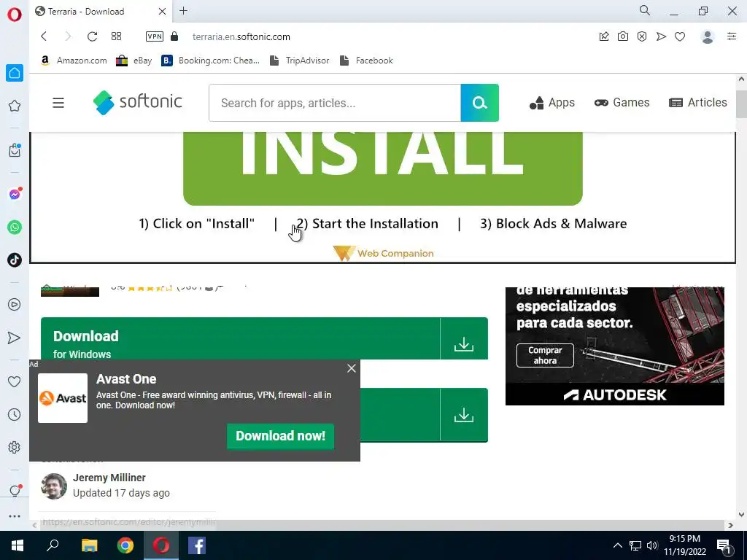Click the green INSTALL ad banner
Screen dimensions: 747x560
pos(382,168)
